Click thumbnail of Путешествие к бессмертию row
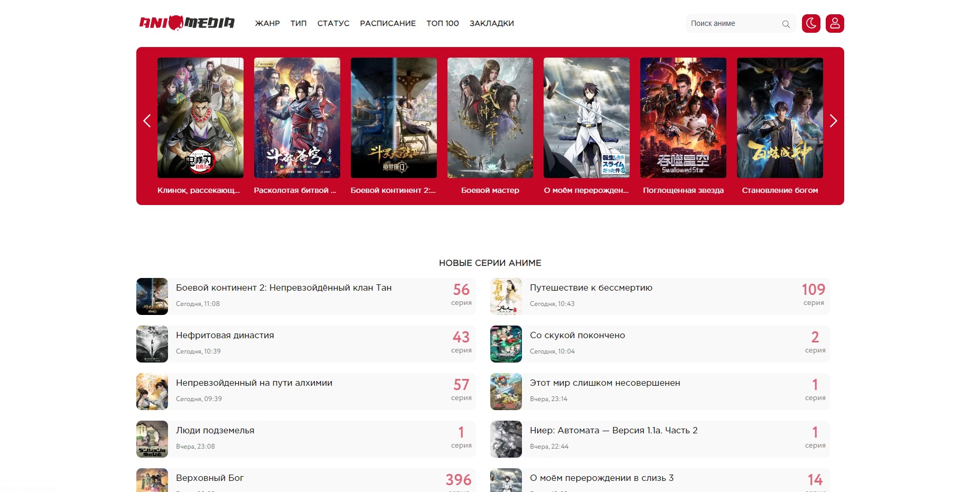980x492 pixels. click(x=506, y=296)
